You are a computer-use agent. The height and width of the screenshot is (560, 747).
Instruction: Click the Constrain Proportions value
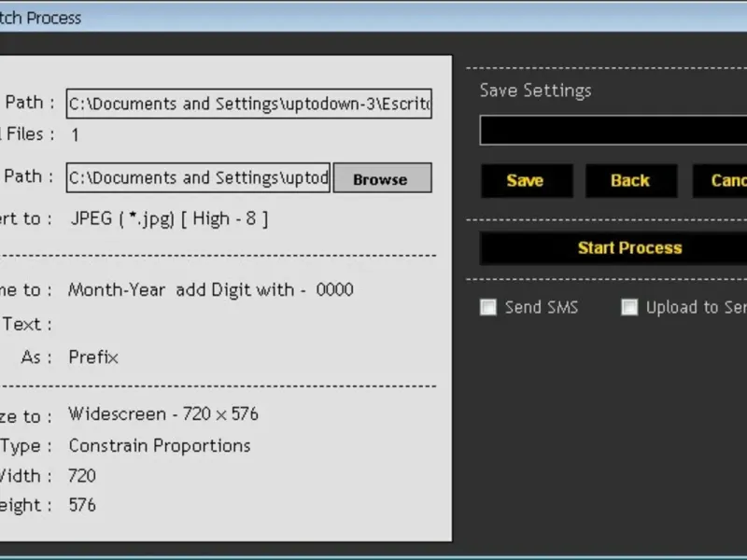pyautogui.click(x=160, y=446)
